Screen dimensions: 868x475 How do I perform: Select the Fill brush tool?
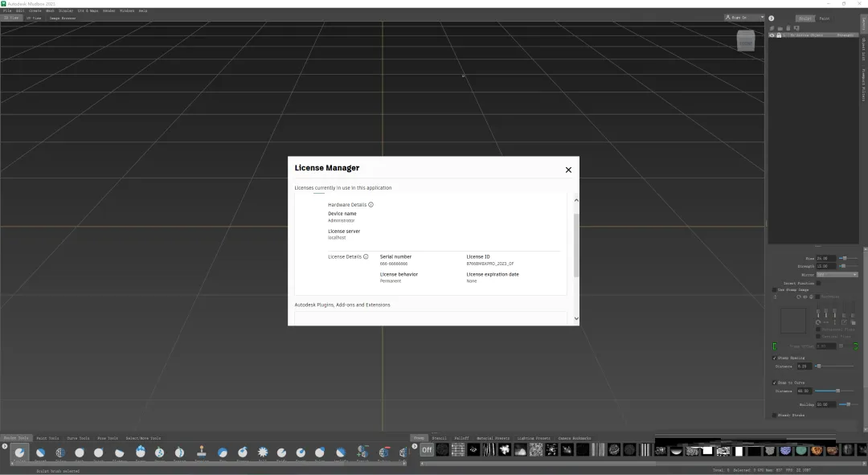click(262, 452)
